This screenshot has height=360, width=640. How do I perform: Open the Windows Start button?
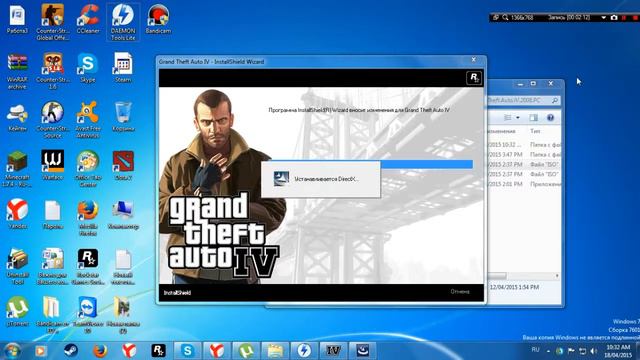coord(11,351)
